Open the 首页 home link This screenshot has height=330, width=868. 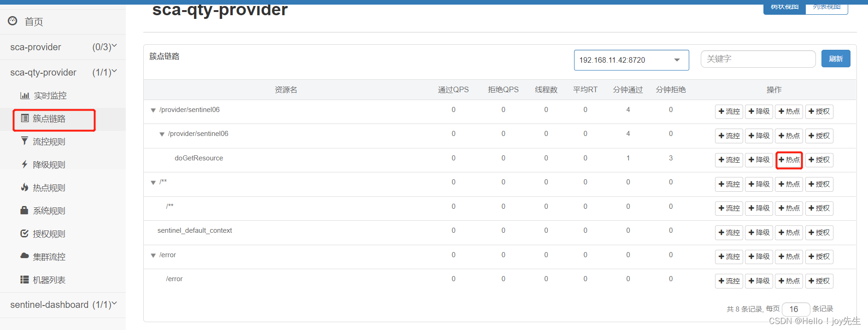[x=34, y=22]
